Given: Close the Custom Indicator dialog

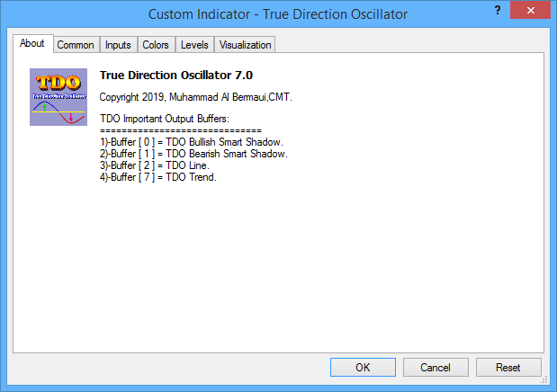Looking at the screenshot, I should click(530, 10).
